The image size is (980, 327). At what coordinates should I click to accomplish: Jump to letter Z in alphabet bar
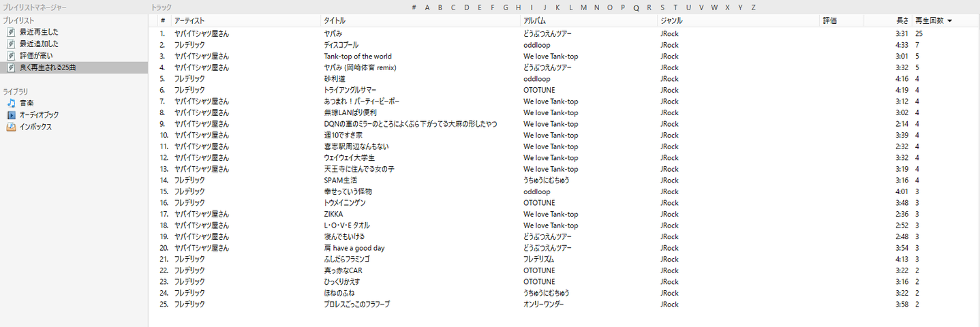pyautogui.click(x=753, y=7)
